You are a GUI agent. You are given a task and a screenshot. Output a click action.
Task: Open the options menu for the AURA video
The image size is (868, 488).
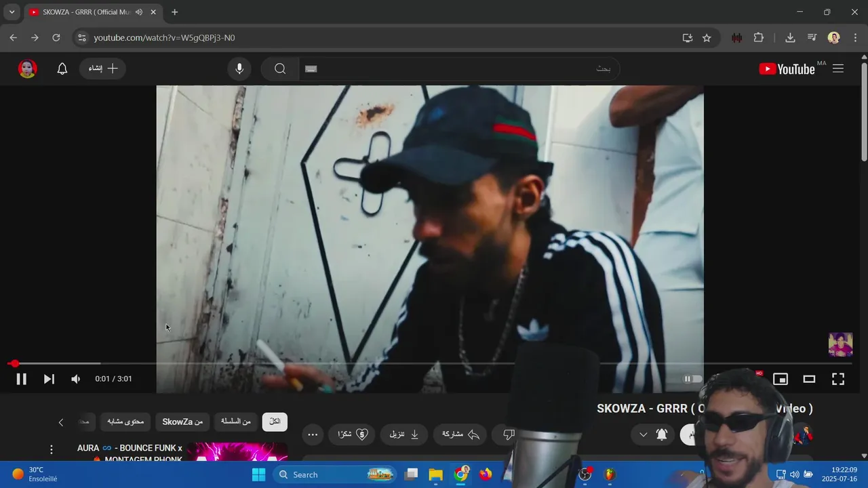[51, 449]
